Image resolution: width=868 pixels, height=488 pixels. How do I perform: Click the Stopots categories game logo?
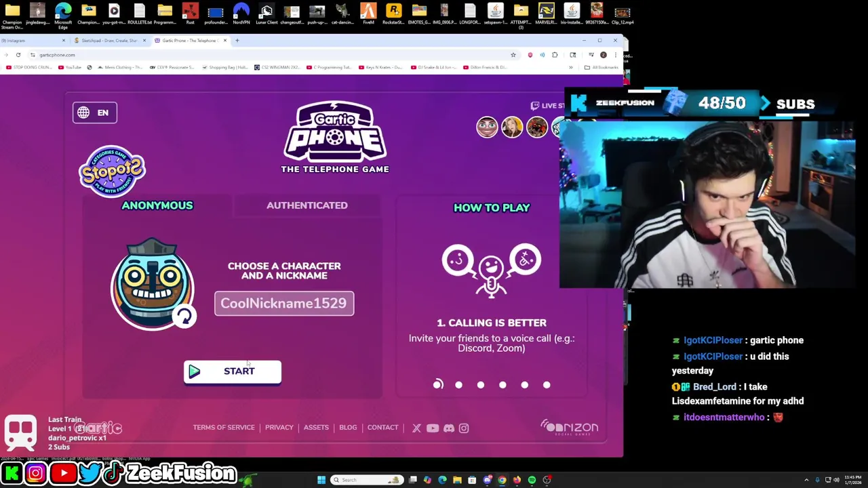click(112, 171)
